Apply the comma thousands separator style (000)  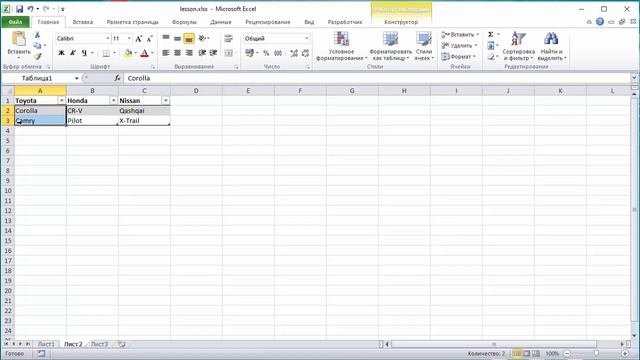(x=278, y=53)
